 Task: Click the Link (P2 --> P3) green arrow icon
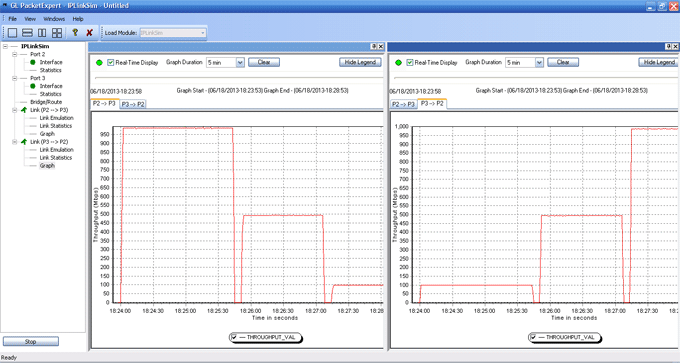tap(24, 110)
